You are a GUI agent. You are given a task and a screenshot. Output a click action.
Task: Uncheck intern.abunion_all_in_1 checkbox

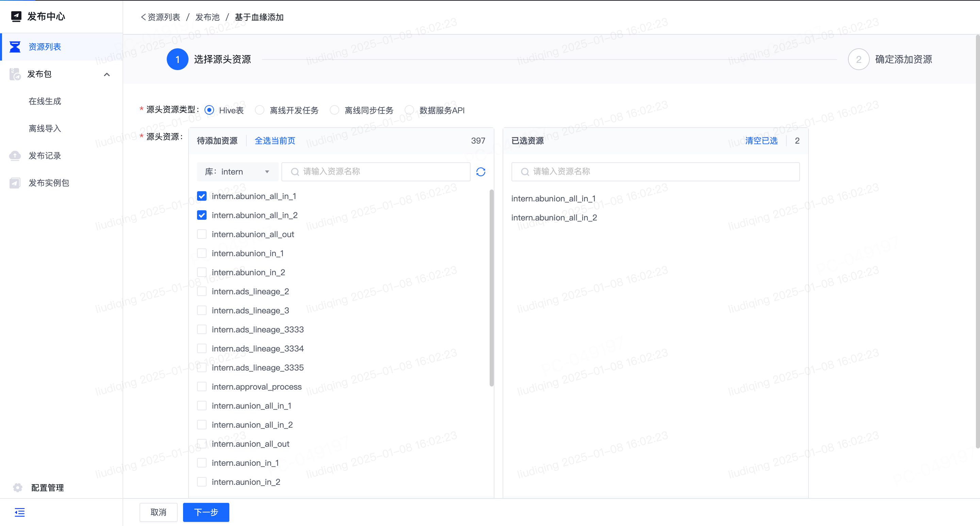tap(202, 196)
